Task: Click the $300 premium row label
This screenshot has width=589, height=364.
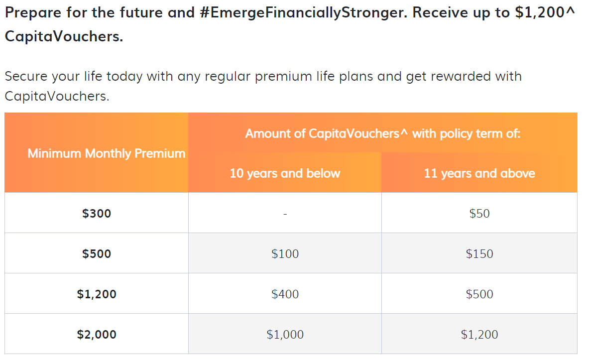Action: 97,213
